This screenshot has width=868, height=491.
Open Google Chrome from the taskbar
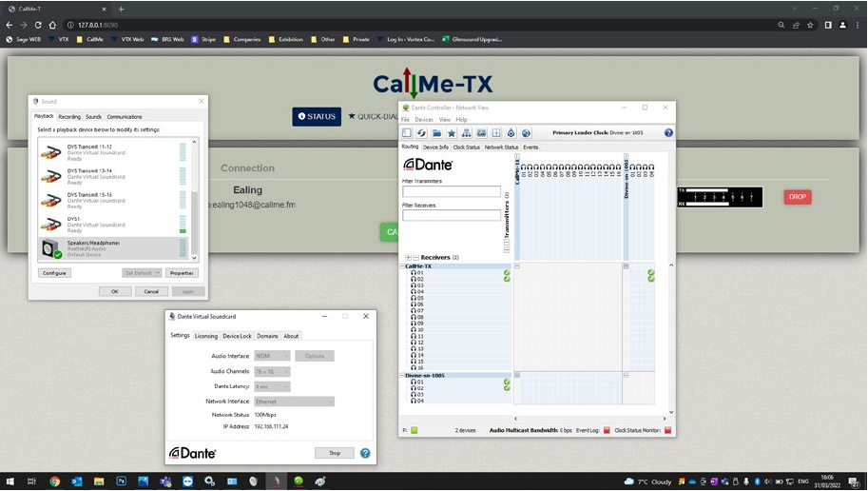pyautogui.click(x=54, y=481)
